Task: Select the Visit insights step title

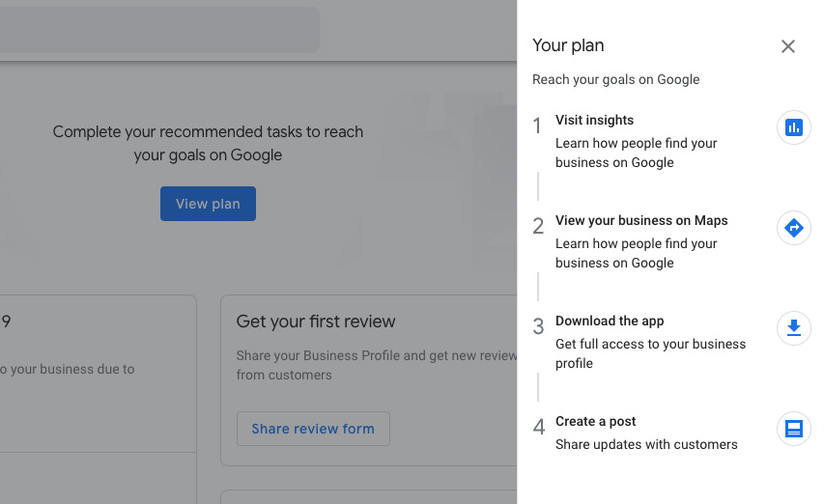Action: [594, 121]
